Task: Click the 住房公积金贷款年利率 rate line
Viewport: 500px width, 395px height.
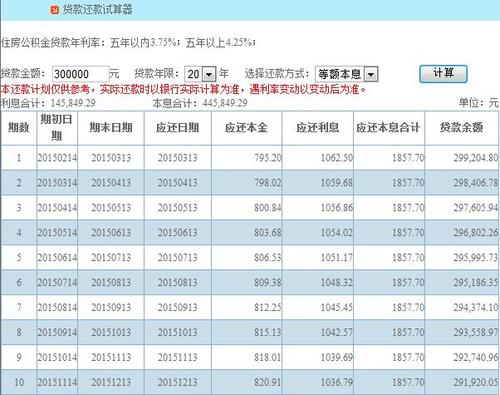Action: coord(128,43)
